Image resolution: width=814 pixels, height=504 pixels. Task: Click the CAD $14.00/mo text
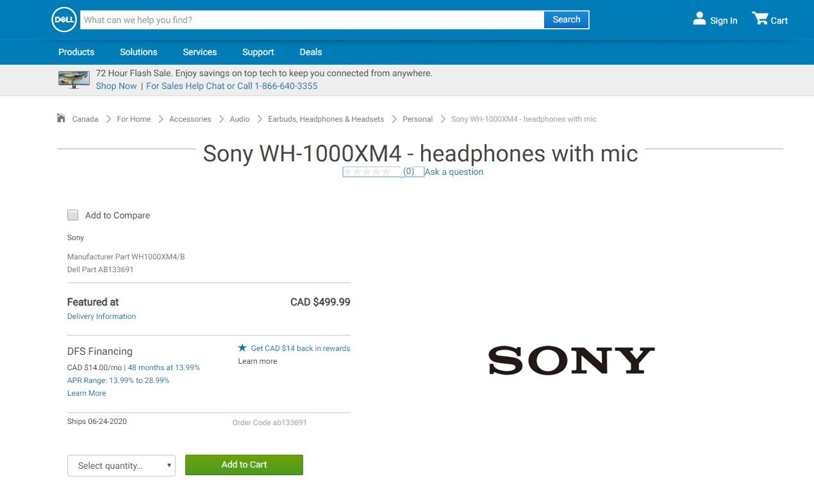pyautogui.click(x=95, y=368)
